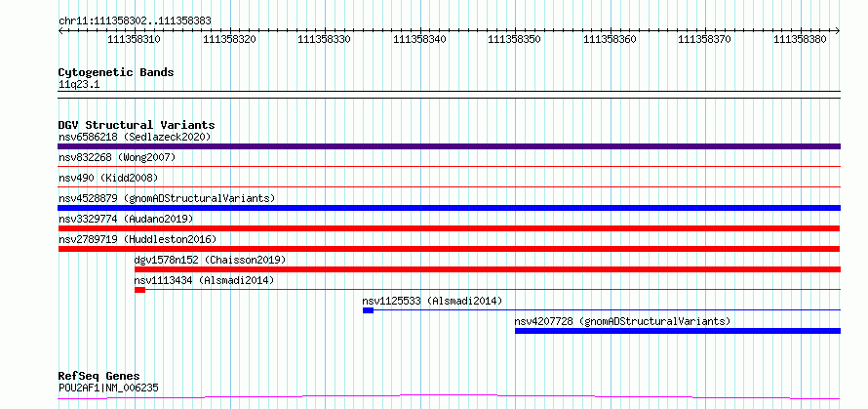The height and width of the screenshot is (409, 868).
Task: Open the nsv4207728 gnomADStructuralVariants label
Action: click(622, 321)
